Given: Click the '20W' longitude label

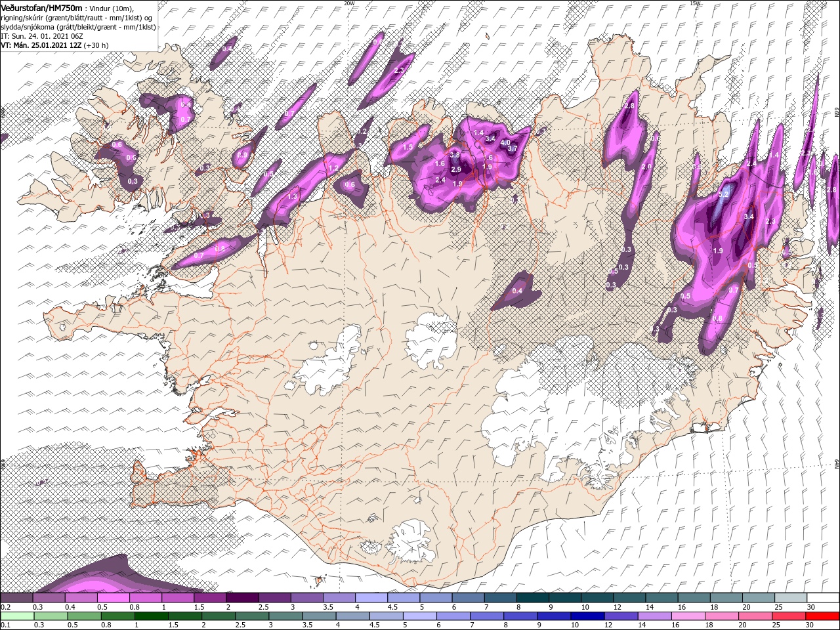Looking at the screenshot, I should [x=349, y=3].
